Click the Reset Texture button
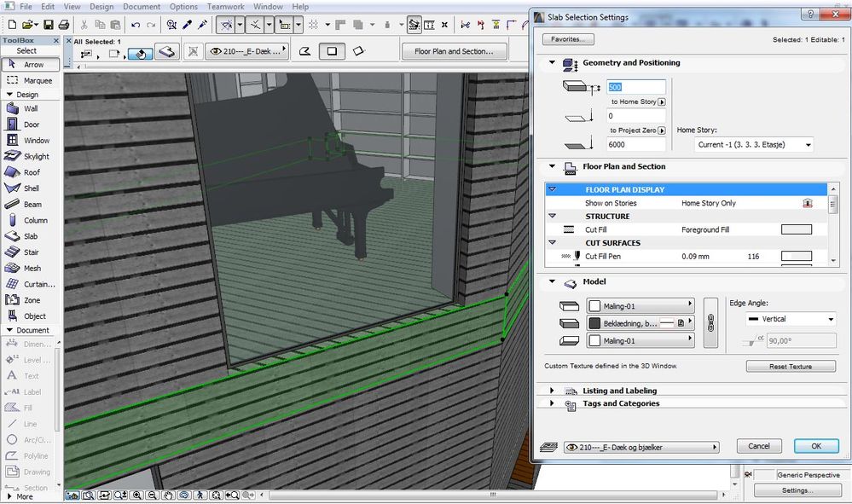852x504 pixels. click(791, 367)
